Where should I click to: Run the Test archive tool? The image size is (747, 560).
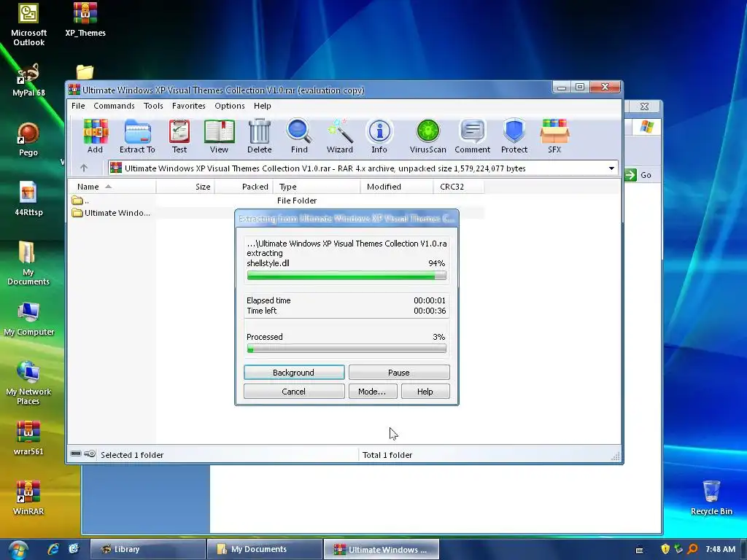179,136
